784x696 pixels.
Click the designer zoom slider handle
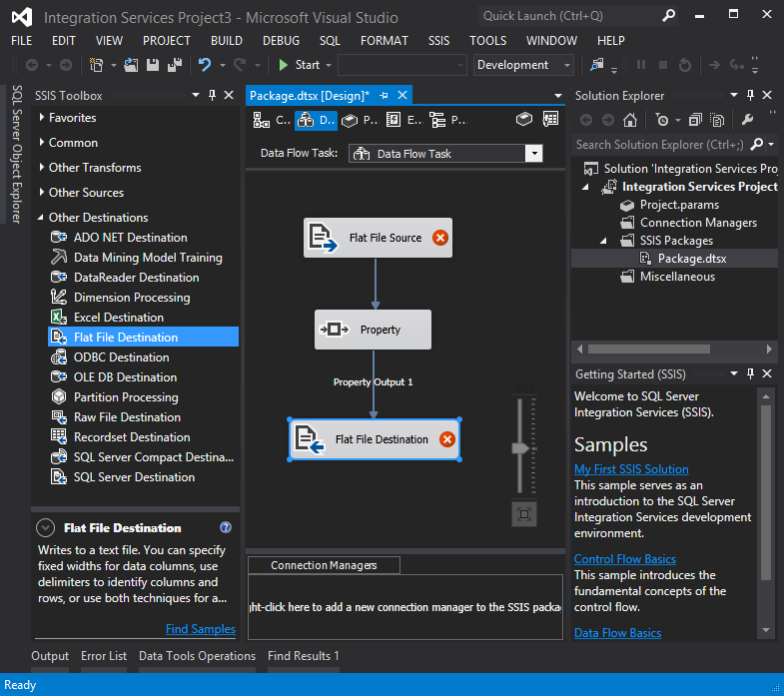(x=520, y=448)
